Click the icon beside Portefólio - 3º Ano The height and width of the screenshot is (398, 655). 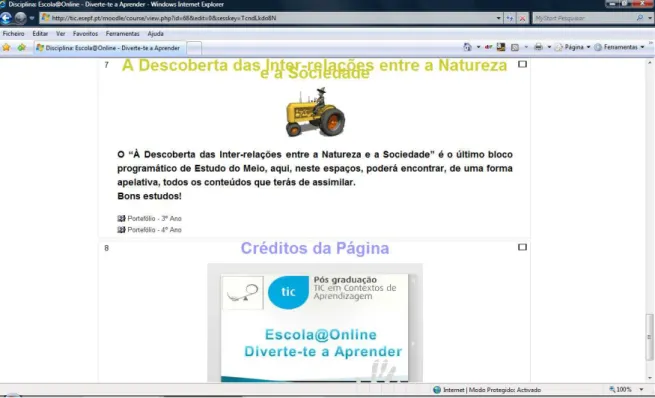tap(121, 218)
